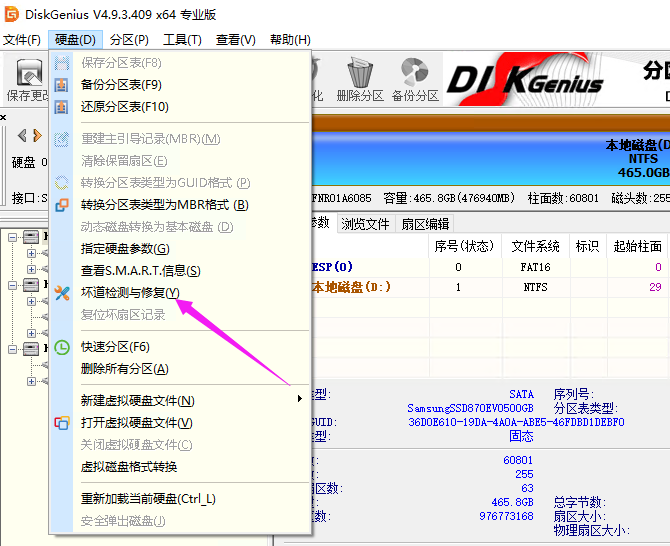
Task: Choose 删除所有分区(A) entry
Action: click(x=180, y=369)
